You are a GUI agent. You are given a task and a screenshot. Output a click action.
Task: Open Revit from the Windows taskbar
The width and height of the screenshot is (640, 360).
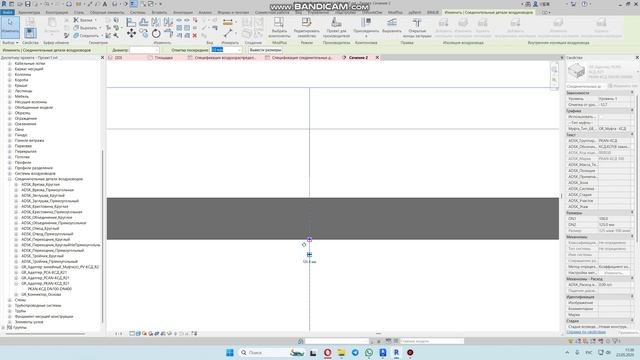(396, 352)
